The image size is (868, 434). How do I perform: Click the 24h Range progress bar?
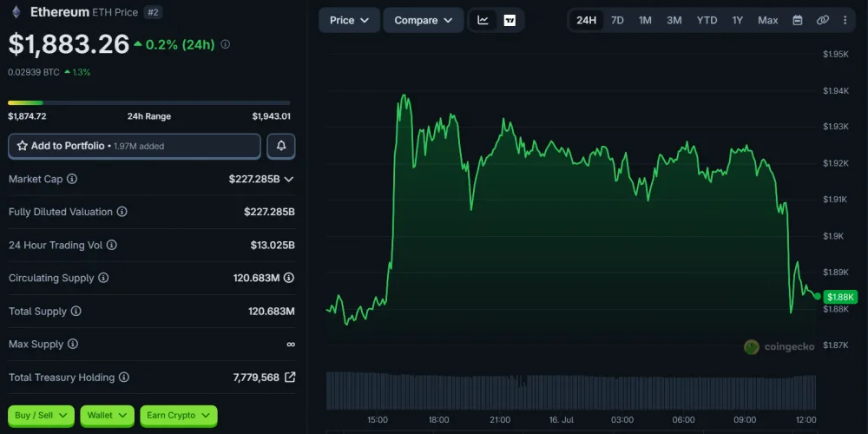pyautogui.click(x=149, y=102)
